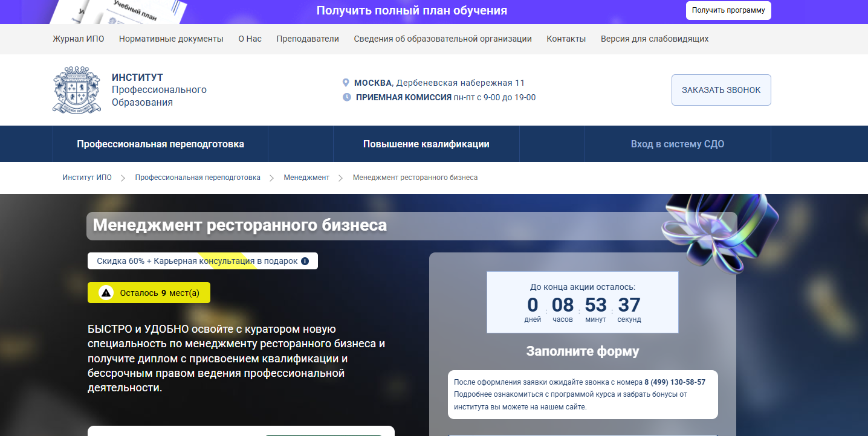Image resolution: width=868 pixels, height=436 pixels.
Task: Open Сведения об образовательной организации
Action: [x=442, y=39]
